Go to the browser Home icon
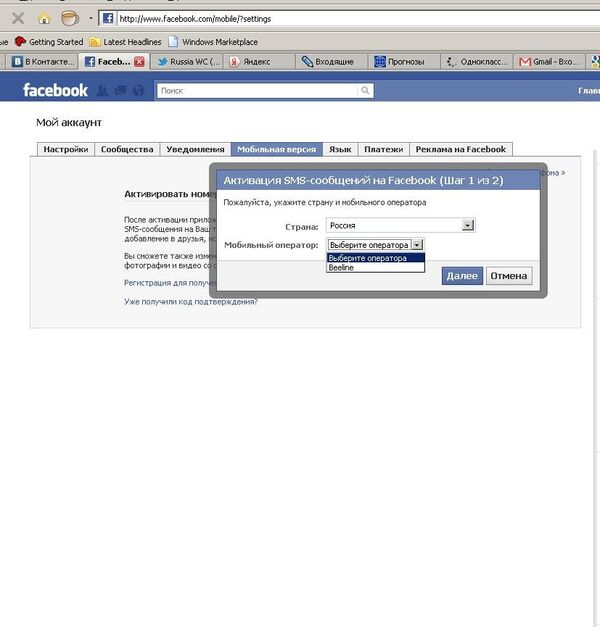The height and width of the screenshot is (627, 600). pos(44,18)
